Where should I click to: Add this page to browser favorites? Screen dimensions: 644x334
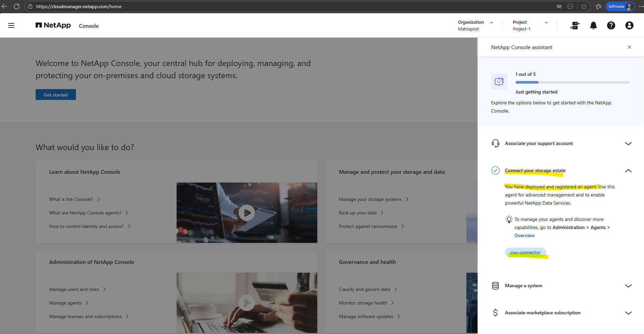584,6
